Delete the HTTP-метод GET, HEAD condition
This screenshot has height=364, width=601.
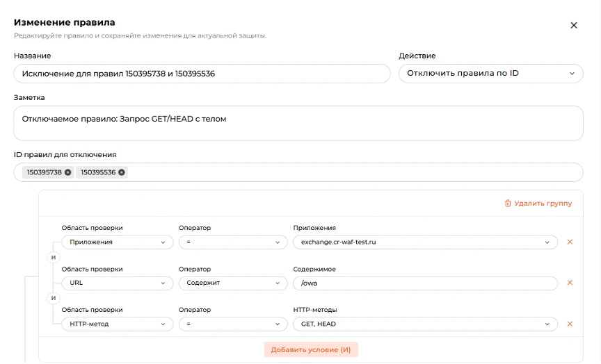(570, 324)
